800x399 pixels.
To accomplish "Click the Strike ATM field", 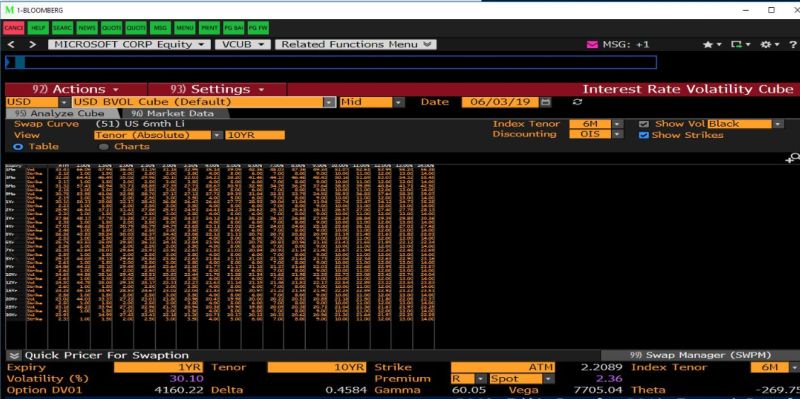I will (x=503, y=367).
